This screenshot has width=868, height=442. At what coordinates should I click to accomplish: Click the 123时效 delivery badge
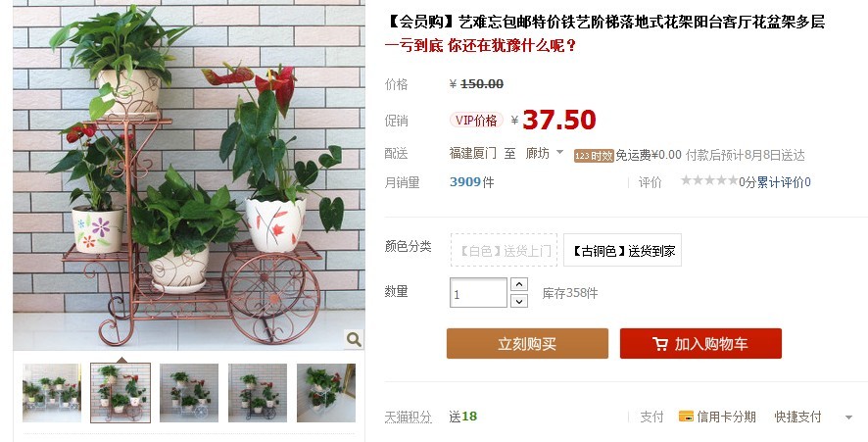tap(594, 156)
